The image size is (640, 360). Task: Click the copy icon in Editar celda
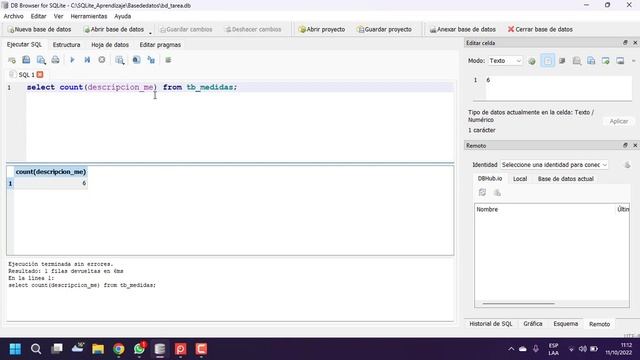tap(591, 61)
